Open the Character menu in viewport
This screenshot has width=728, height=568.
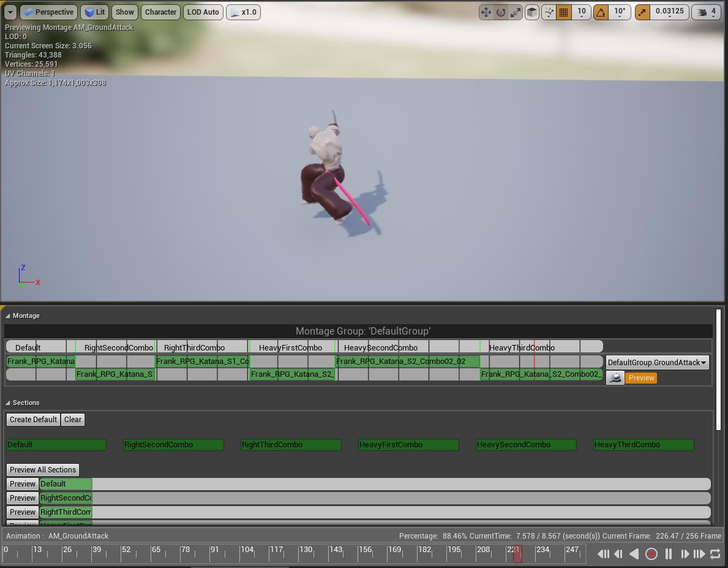[160, 12]
